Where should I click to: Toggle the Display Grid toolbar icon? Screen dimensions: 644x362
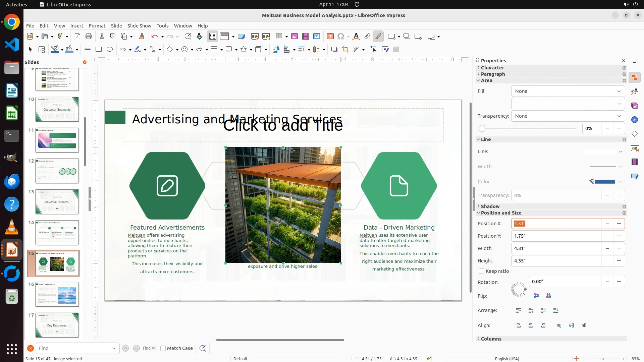[213, 37]
